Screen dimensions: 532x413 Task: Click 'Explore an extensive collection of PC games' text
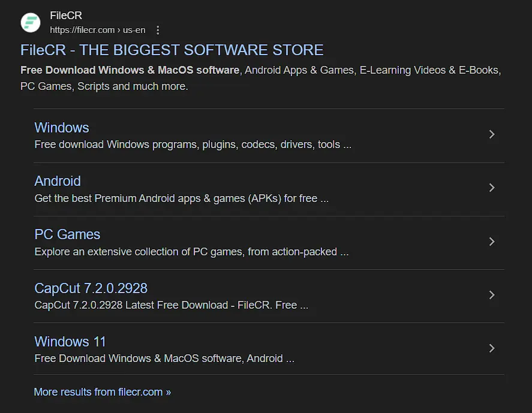point(191,252)
